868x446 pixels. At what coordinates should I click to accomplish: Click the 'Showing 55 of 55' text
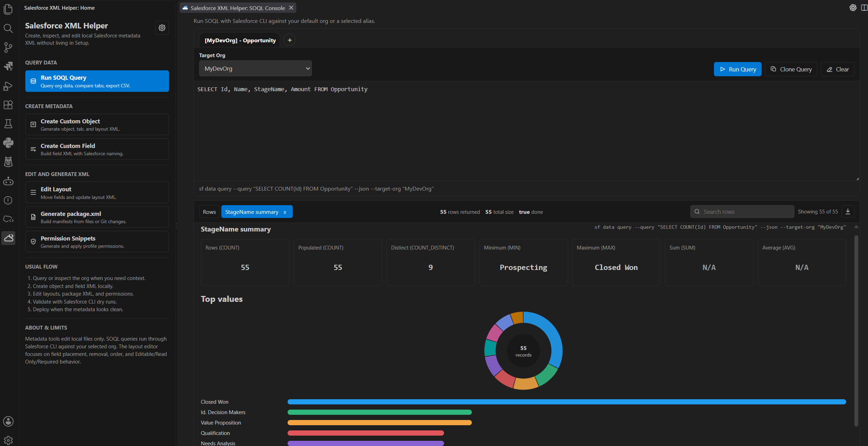pyautogui.click(x=818, y=212)
